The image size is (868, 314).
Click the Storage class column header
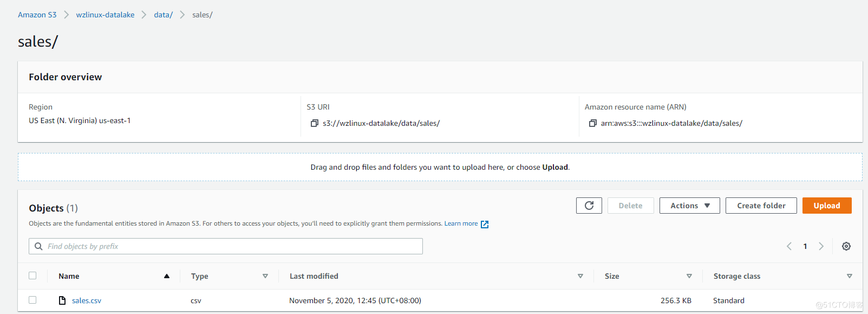point(737,276)
